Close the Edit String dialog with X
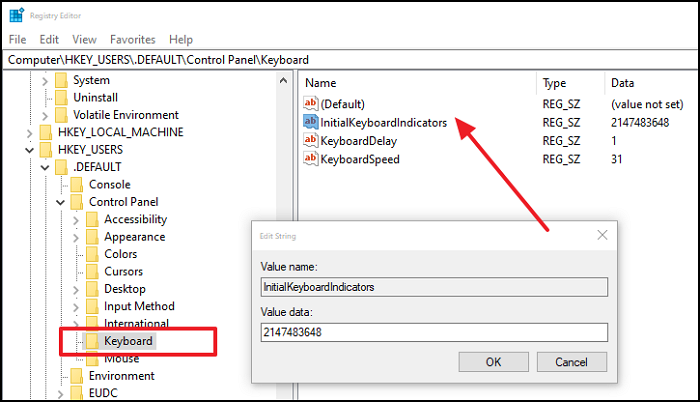The width and height of the screenshot is (700, 402). point(602,235)
